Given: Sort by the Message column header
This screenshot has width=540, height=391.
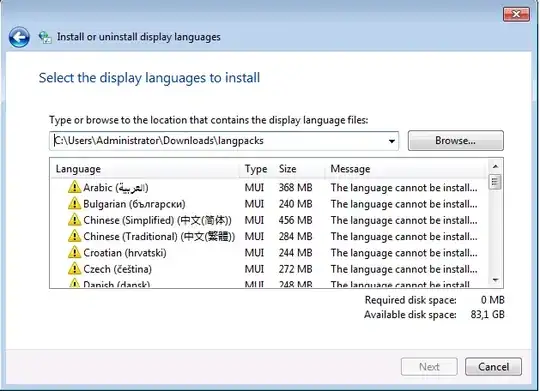Looking at the screenshot, I should click(x=406, y=169).
